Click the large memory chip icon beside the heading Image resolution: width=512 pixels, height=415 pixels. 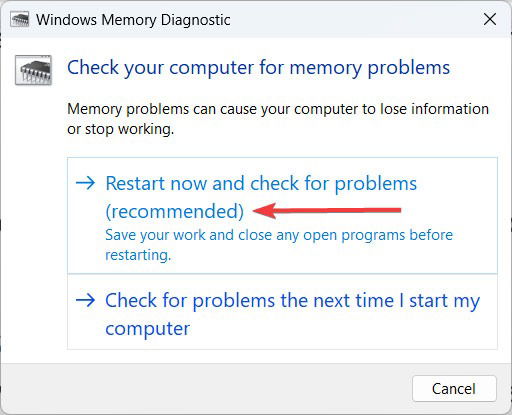point(33,70)
